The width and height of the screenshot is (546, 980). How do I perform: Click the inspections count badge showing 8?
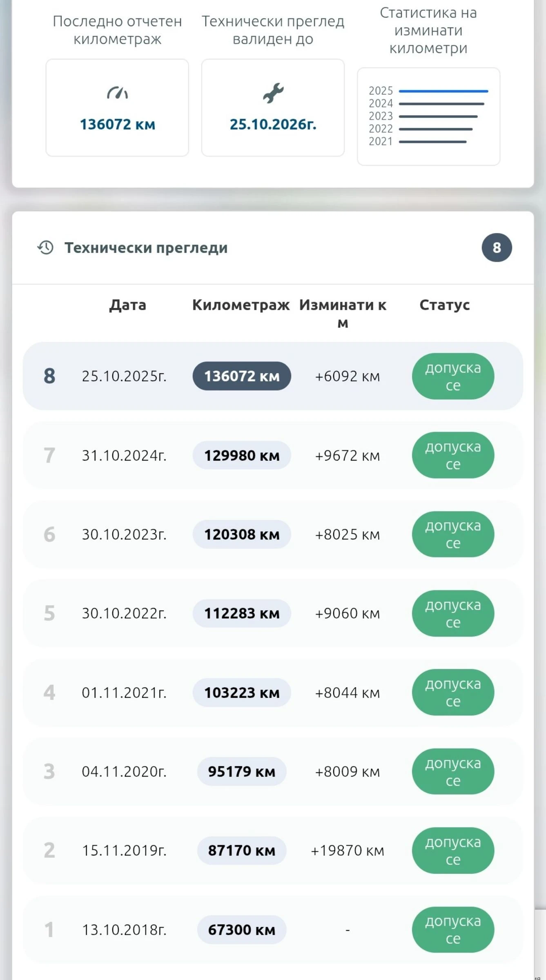pyautogui.click(x=496, y=247)
